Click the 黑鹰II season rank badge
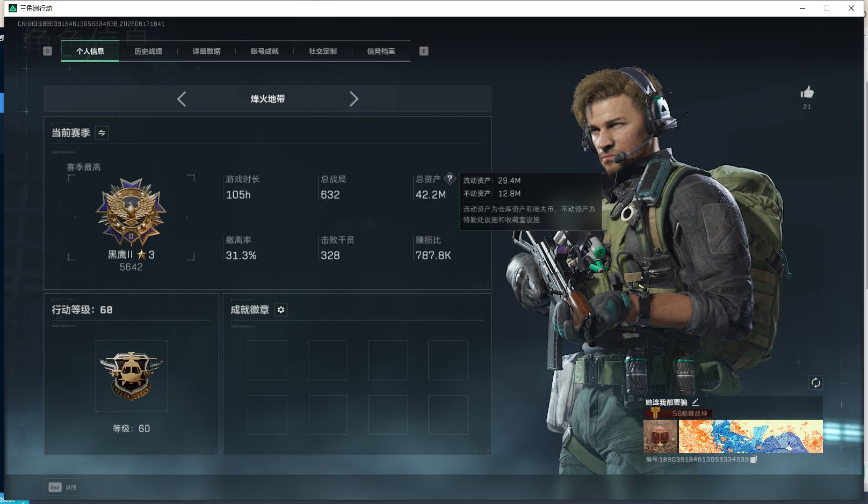The image size is (868, 504). (x=131, y=212)
